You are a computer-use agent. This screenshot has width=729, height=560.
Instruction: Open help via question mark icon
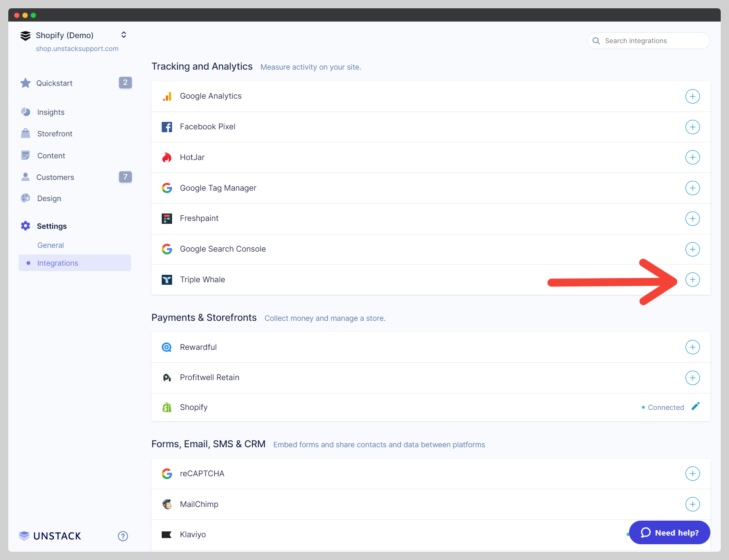(123, 536)
